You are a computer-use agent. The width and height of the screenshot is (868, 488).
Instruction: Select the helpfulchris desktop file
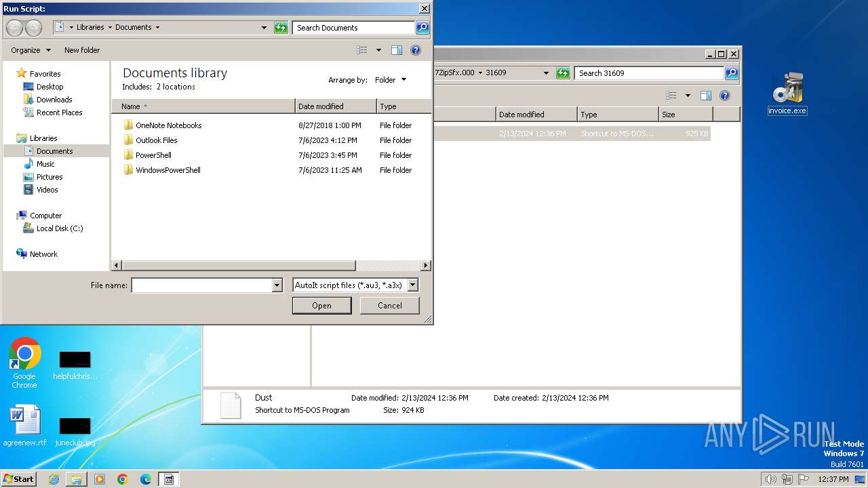(75, 365)
